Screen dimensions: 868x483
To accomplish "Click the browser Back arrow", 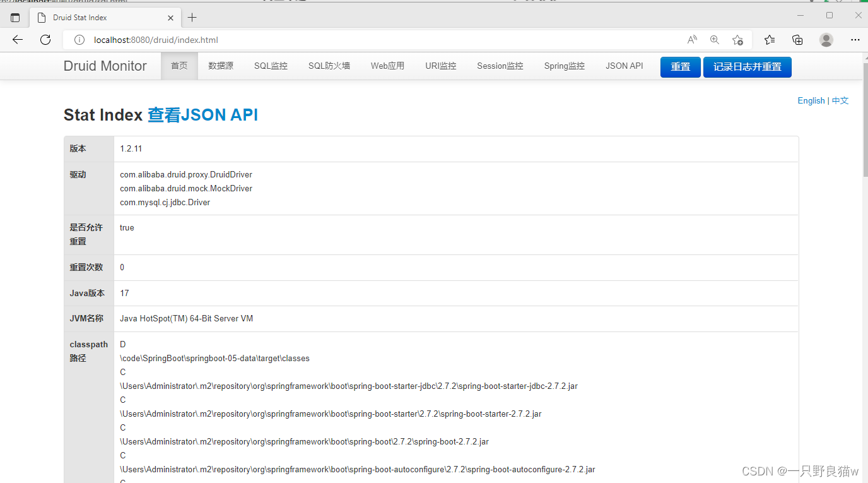I will point(17,40).
